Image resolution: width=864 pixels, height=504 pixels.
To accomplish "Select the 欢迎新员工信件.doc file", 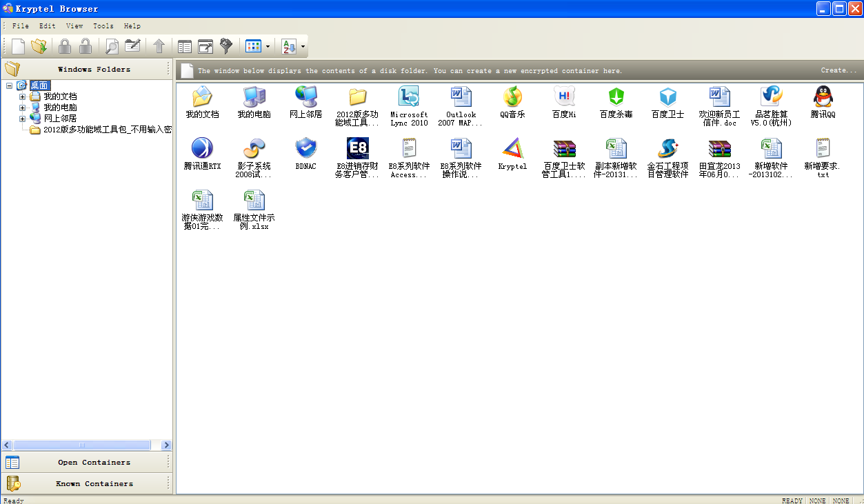I will tap(719, 106).
